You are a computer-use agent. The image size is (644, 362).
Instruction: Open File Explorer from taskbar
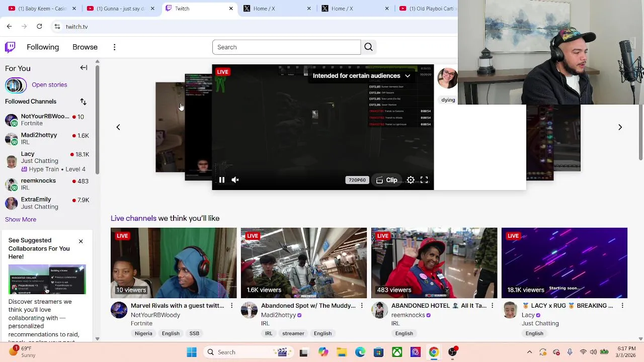[342, 352]
